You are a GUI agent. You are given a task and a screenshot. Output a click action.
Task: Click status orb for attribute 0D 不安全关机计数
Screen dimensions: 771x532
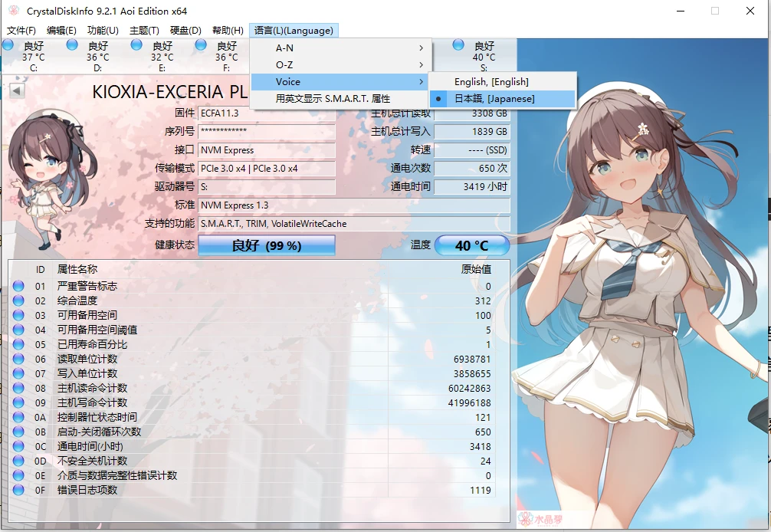click(18, 461)
